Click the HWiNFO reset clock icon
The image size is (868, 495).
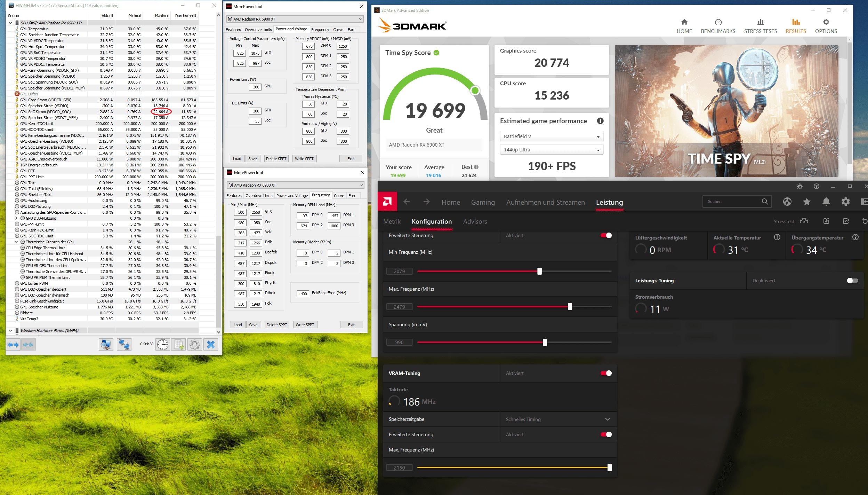[x=162, y=345]
